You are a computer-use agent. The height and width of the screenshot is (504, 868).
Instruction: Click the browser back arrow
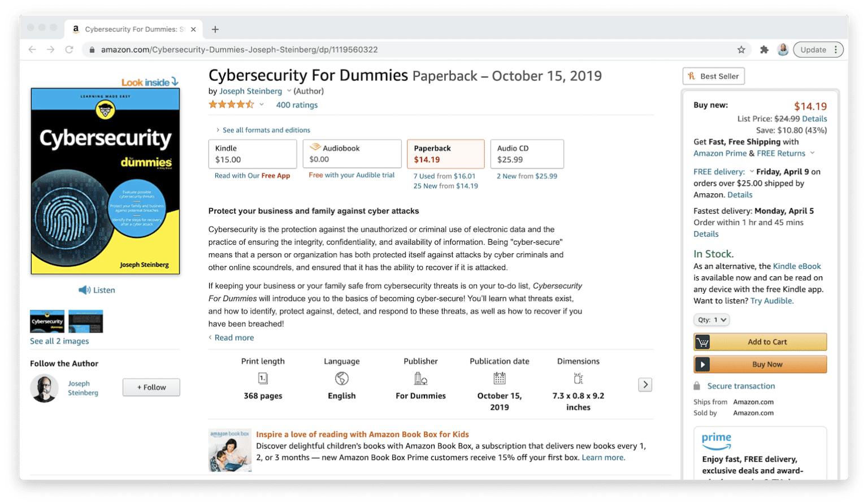tap(32, 50)
